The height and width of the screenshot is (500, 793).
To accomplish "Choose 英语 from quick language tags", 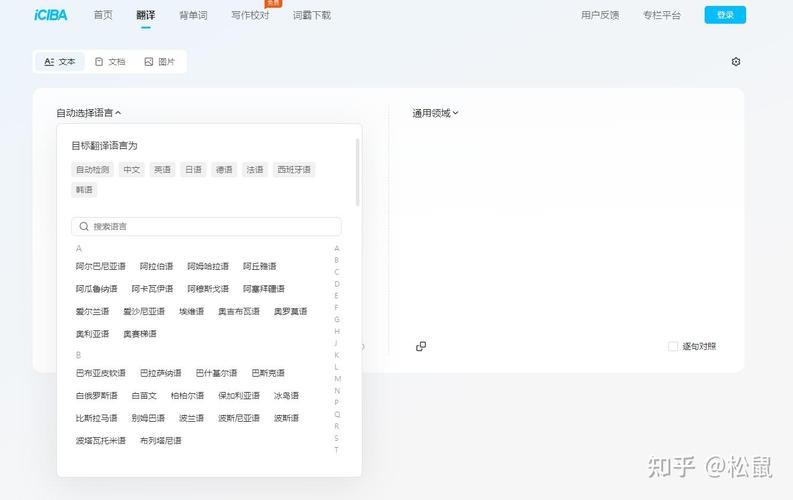I will 162,170.
